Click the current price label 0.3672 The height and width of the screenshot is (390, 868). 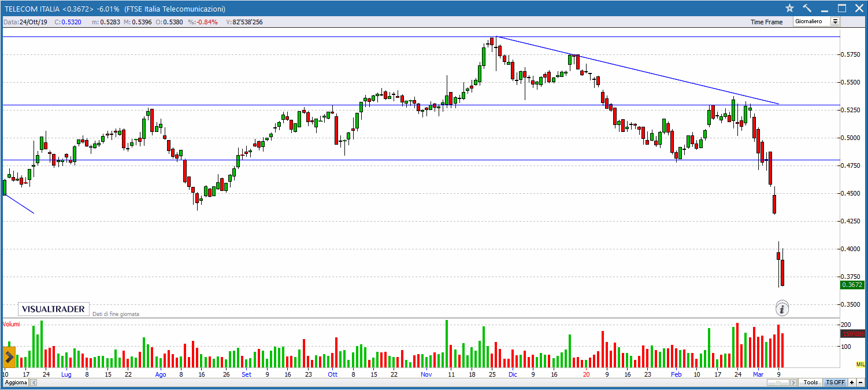point(853,285)
